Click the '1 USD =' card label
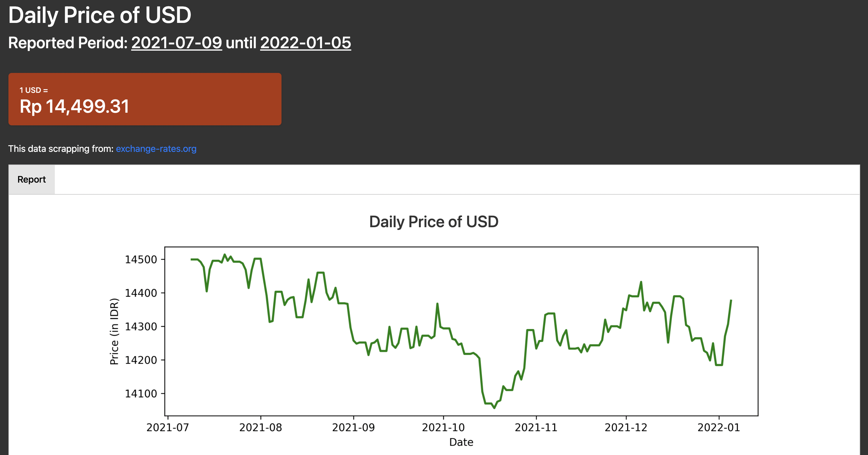This screenshot has height=455, width=868. coord(34,90)
